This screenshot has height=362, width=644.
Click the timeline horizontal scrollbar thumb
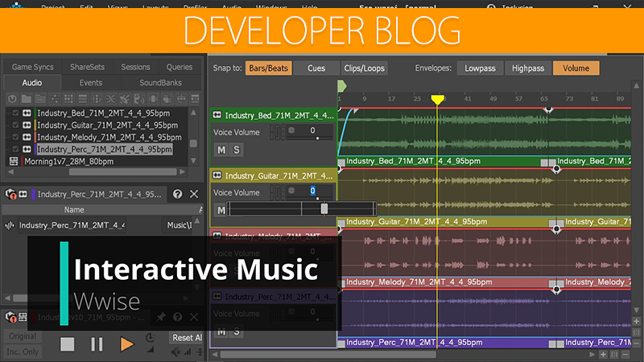coord(328,354)
